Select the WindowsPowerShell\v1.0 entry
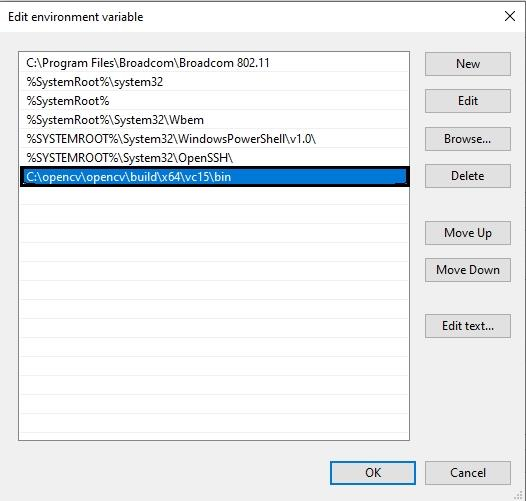 click(x=214, y=139)
